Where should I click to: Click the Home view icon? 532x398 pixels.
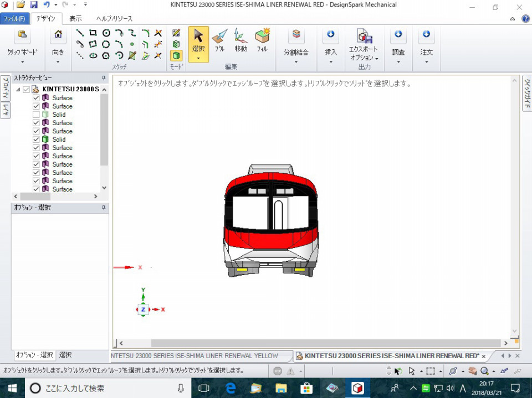click(58, 34)
